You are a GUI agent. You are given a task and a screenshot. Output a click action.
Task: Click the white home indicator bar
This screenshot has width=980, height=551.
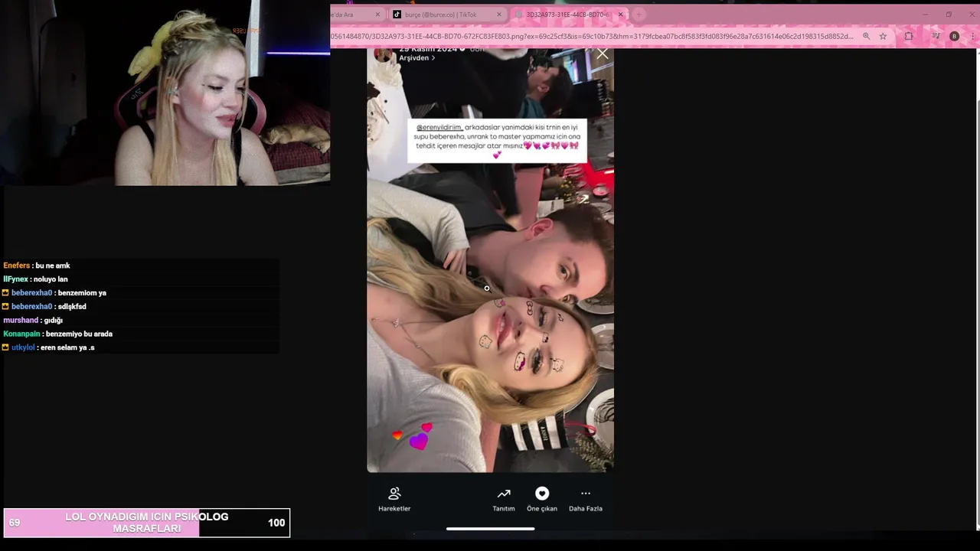(x=490, y=528)
